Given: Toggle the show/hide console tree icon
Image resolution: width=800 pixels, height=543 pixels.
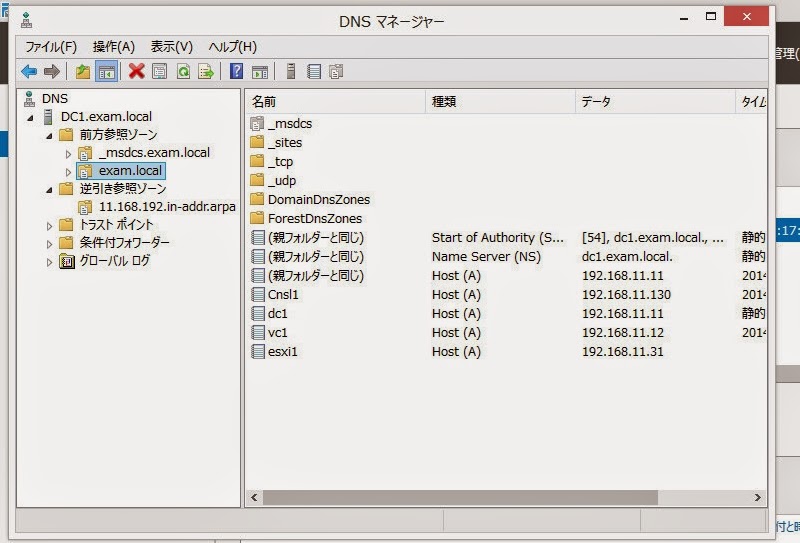Looking at the screenshot, I should [107, 71].
